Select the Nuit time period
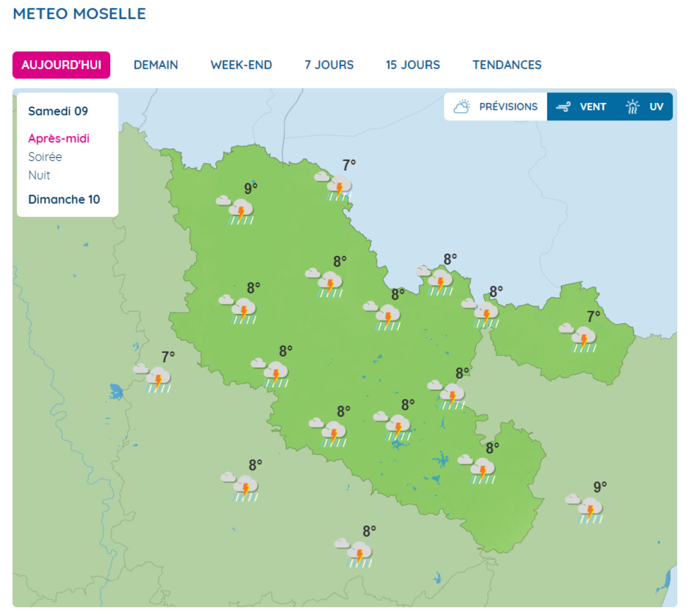This screenshot has width=689, height=616. coord(39,176)
